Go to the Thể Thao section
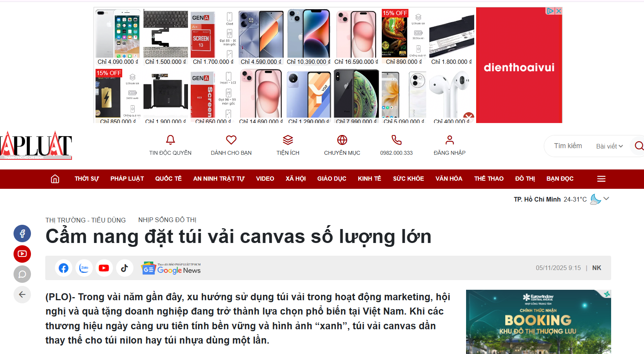The width and height of the screenshot is (644, 354). point(489,179)
